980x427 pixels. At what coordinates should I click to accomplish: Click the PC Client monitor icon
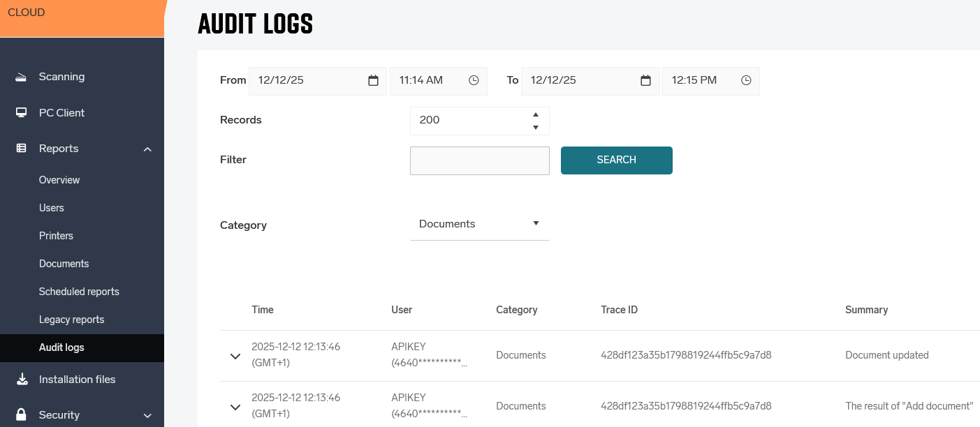tap(22, 112)
